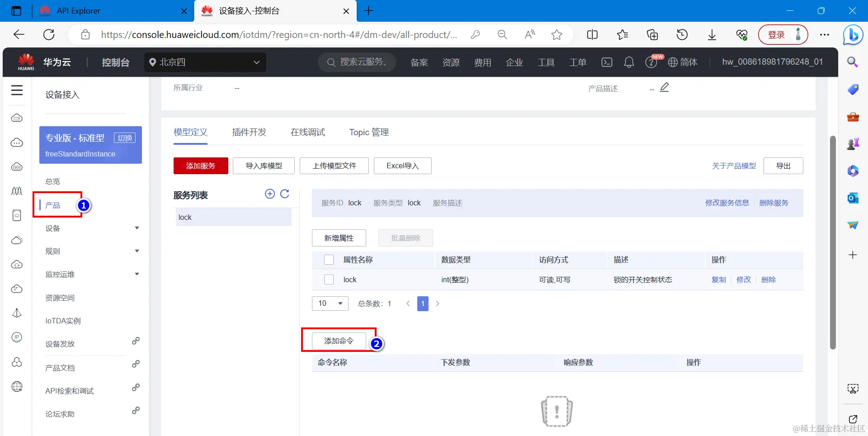Click the 删除服务 link

pos(774,203)
